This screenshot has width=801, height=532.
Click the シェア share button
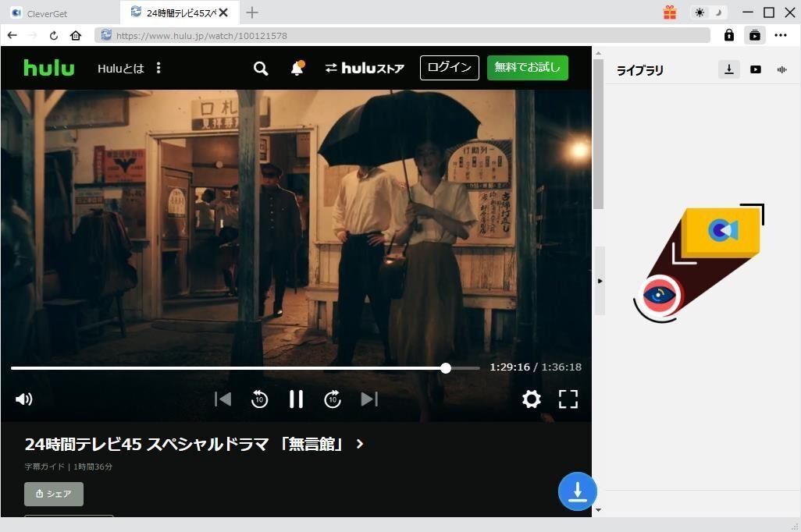tap(54, 495)
